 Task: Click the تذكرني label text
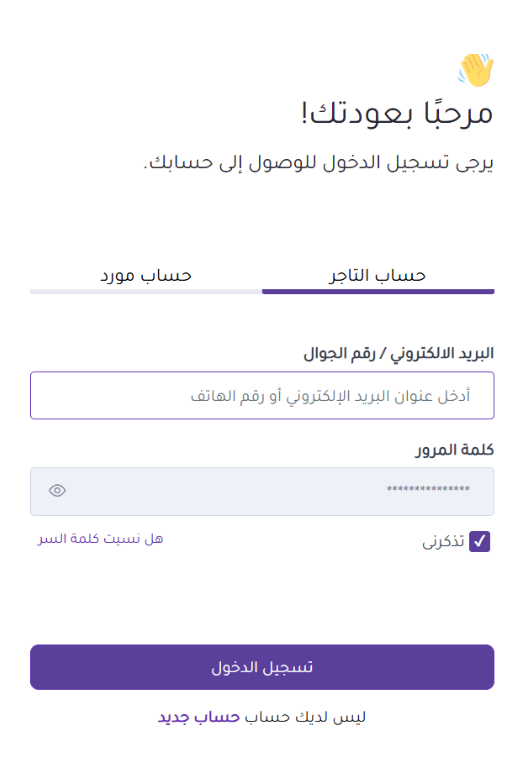pyautogui.click(x=443, y=541)
